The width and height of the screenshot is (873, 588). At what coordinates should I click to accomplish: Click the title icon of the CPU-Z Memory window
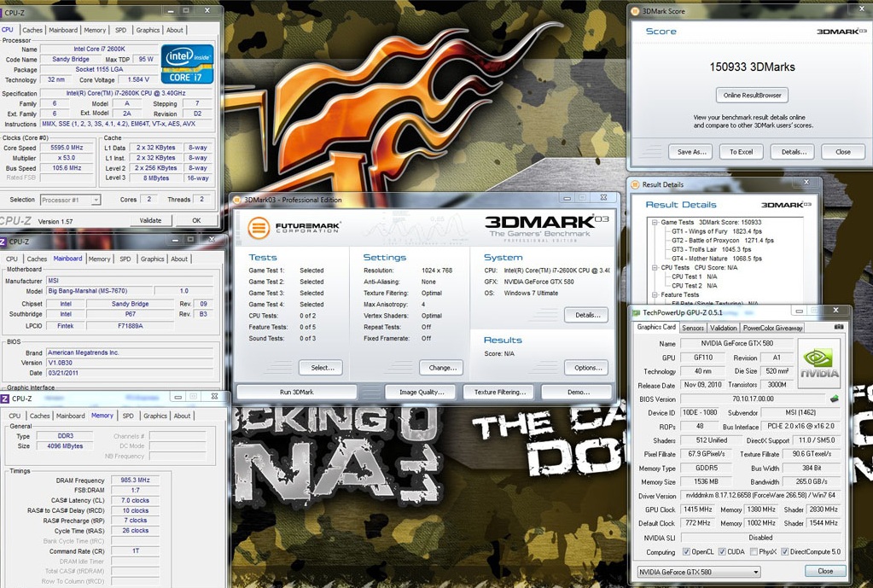5,399
